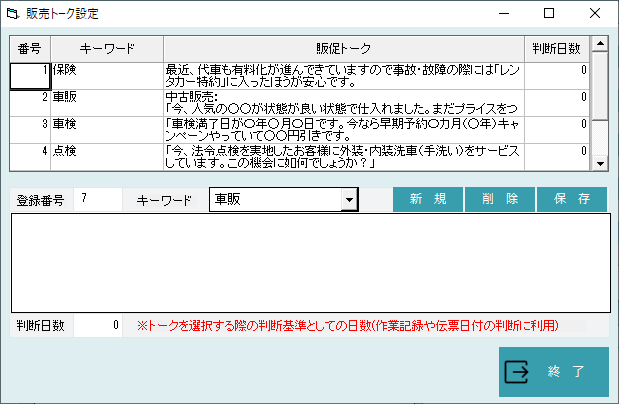The height and width of the screenshot is (404, 619).
Task: Click the キーワード column header in table
Action: pyautogui.click(x=107, y=49)
